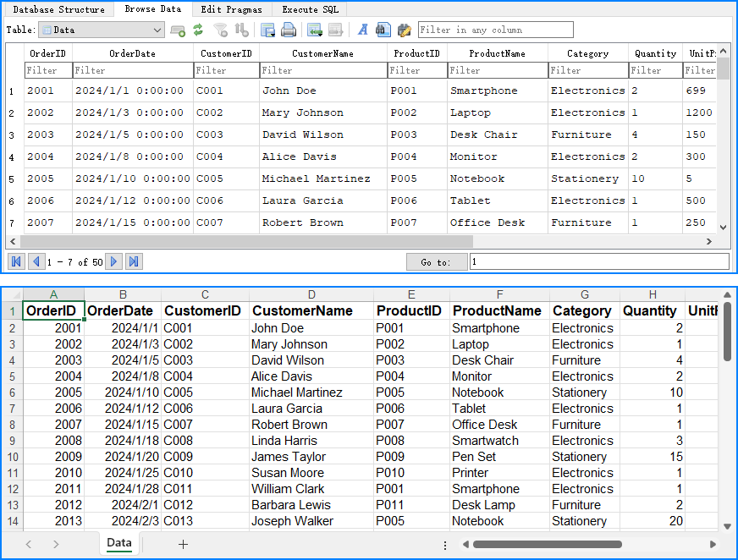Image resolution: width=738 pixels, height=560 pixels.
Task: Refresh the table data
Action: [x=197, y=30]
